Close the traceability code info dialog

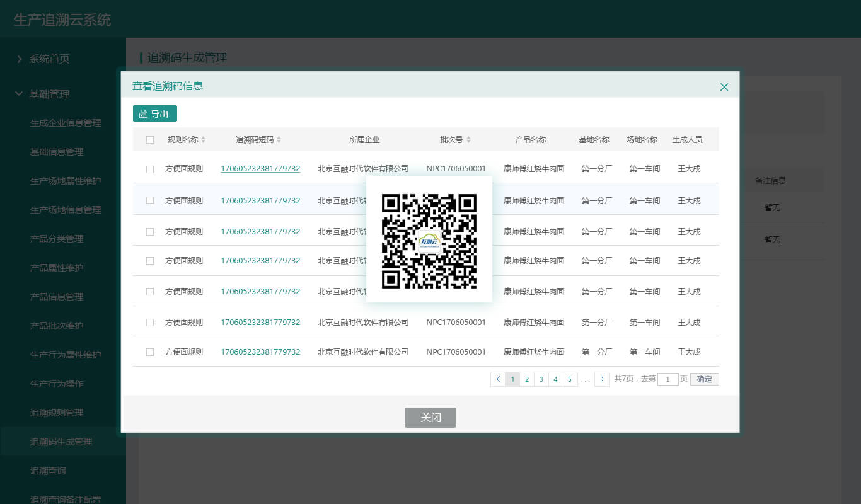724,87
